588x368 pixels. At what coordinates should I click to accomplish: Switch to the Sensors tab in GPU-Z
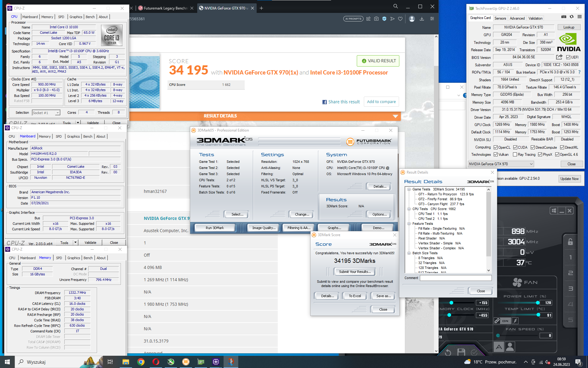click(500, 18)
